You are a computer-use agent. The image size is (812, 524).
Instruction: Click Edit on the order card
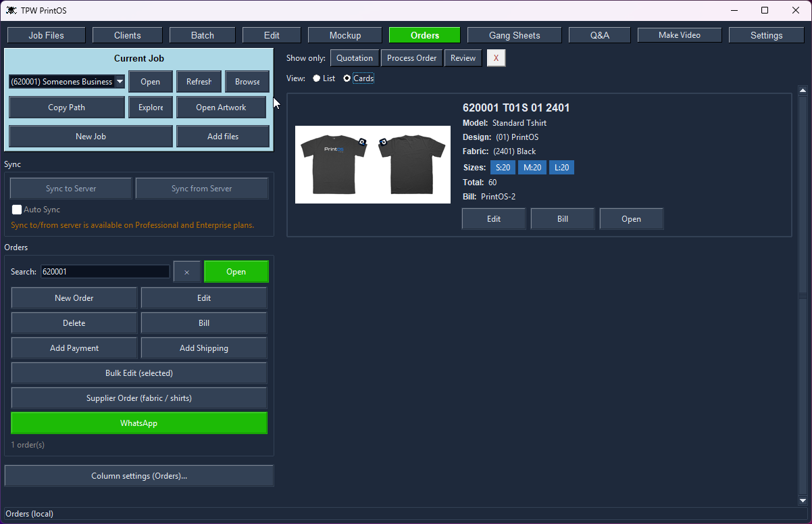coord(494,219)
